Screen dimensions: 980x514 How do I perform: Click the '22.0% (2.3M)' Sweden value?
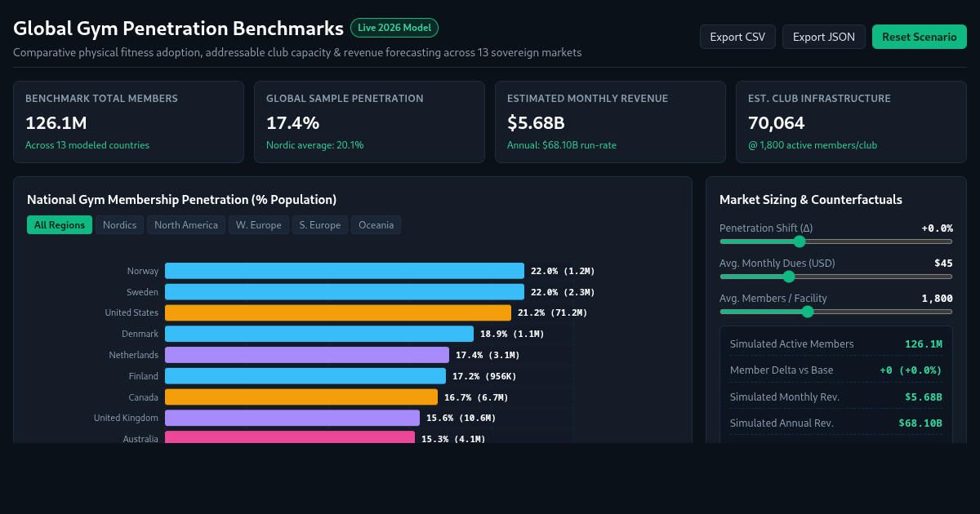click(x=563, y=292)
